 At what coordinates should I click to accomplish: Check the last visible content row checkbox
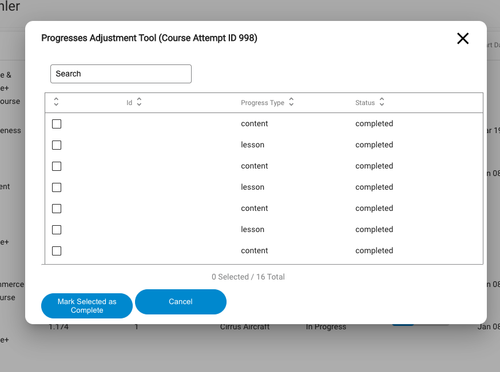tap(57, 251)
